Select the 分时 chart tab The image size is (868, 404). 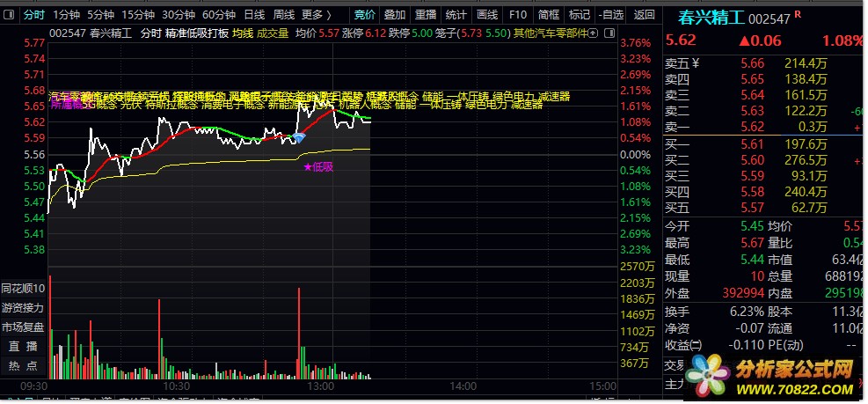click(x=33, y=15)
